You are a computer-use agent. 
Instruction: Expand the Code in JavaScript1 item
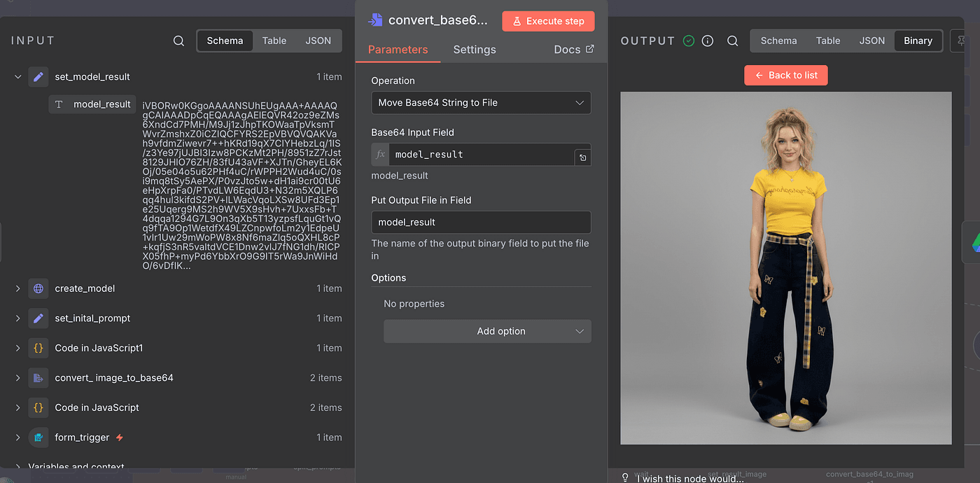pos(17,348)
